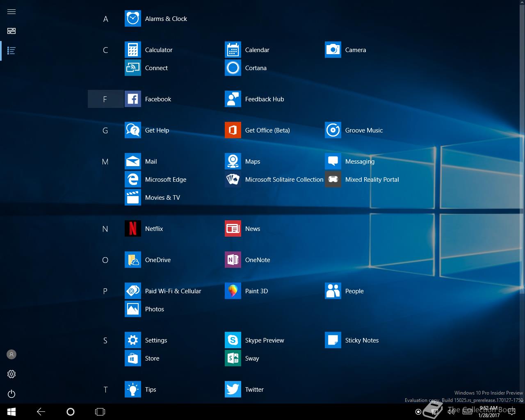
Task: Click the Connect app icon
Action: point(133,68)
